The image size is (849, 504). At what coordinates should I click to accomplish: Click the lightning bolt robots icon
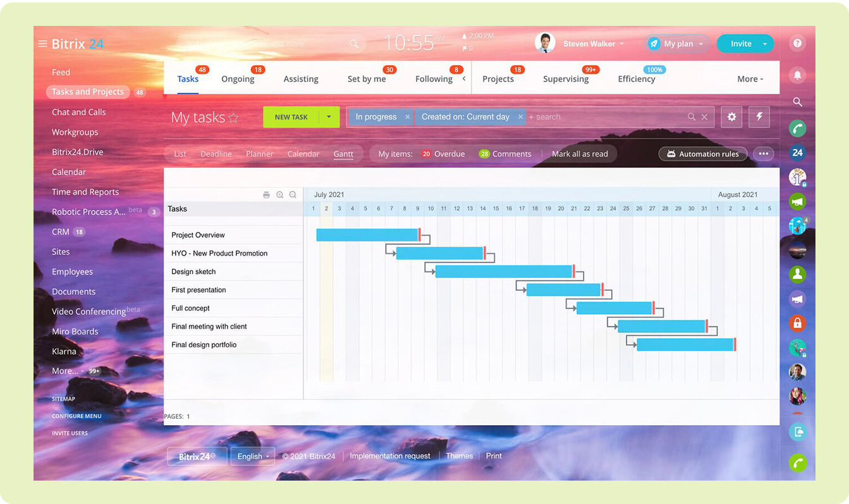[759, 117]
